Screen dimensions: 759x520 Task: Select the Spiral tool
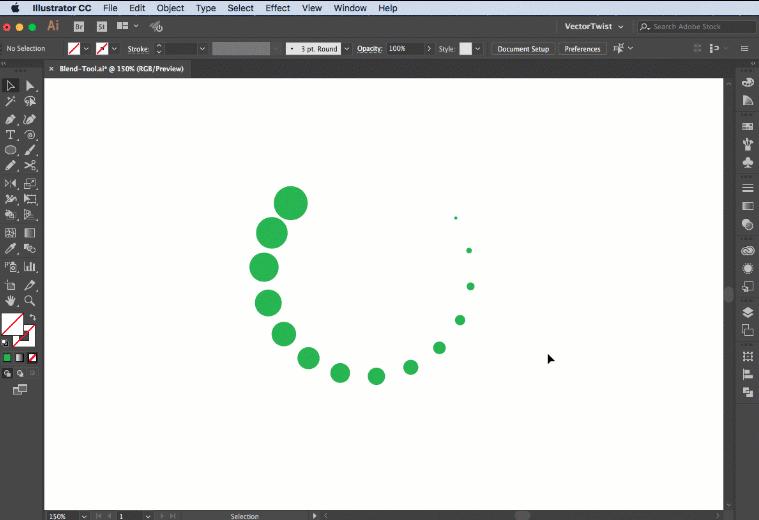pyautogui.click(x=30, y=135)
